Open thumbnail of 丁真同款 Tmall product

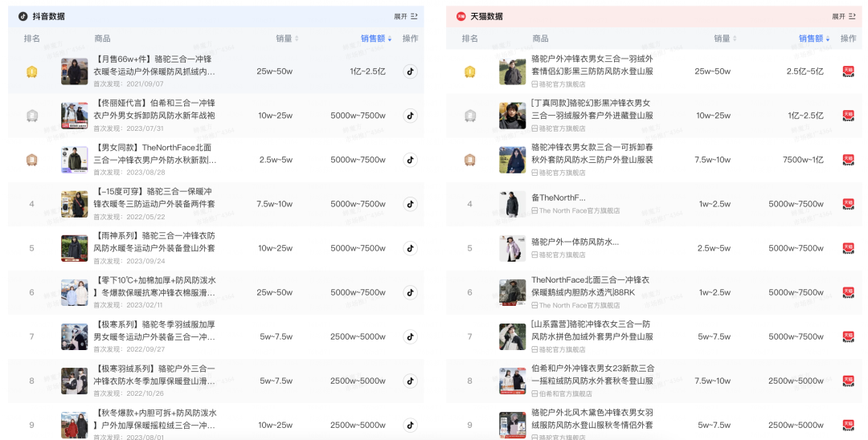[x=513, y=116]
